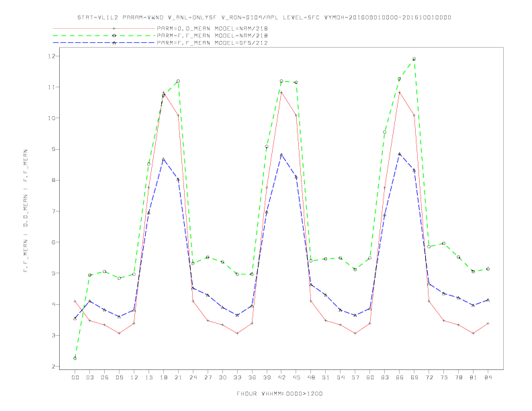Click x-axis tick label 36

[x=252, y=377]
